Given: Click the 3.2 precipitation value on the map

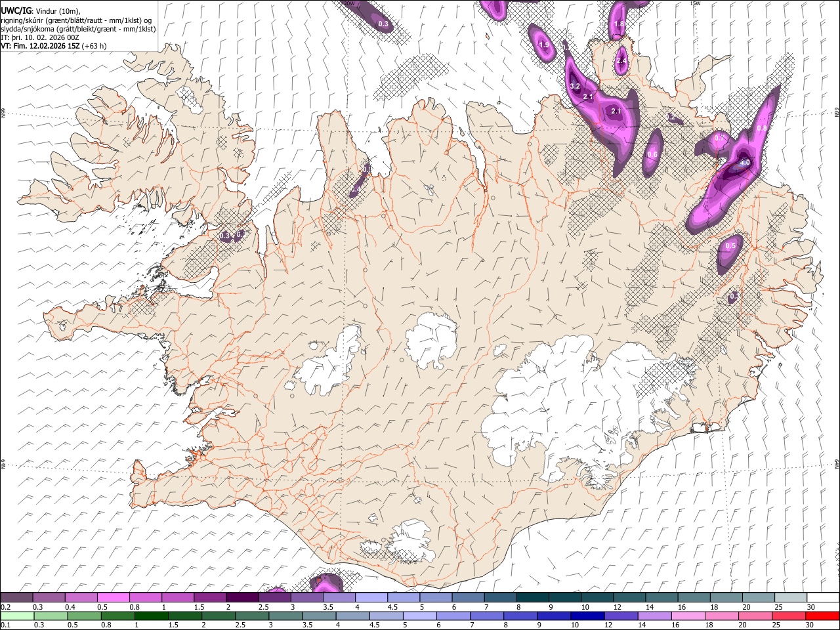Looking at the screenshot, I should 575,87.
